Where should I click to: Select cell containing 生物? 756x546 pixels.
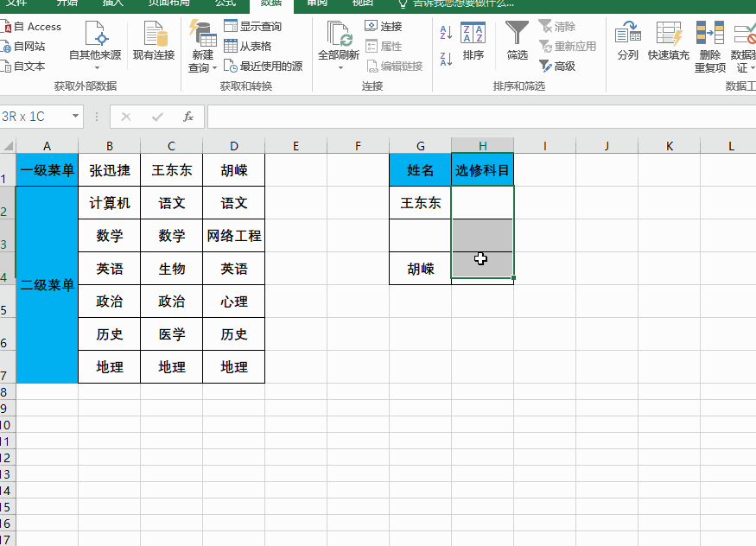(x=172, y=269)
